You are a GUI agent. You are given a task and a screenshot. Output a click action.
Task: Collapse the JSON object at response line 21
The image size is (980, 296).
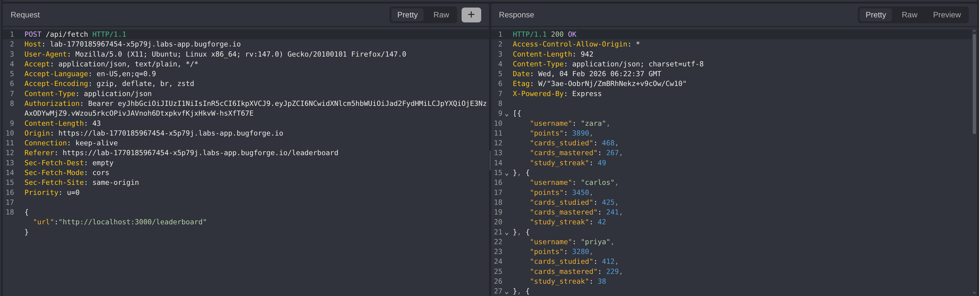coord(507,233)
